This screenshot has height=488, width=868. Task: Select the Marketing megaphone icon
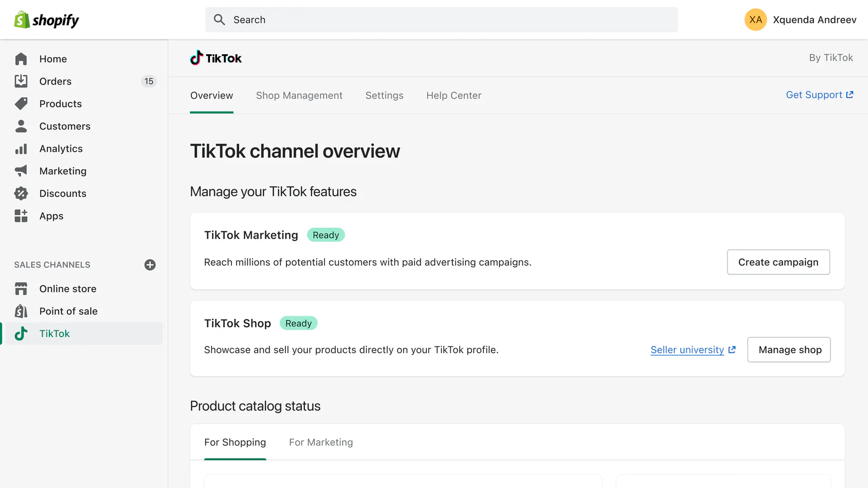click(x=21, y=171)
